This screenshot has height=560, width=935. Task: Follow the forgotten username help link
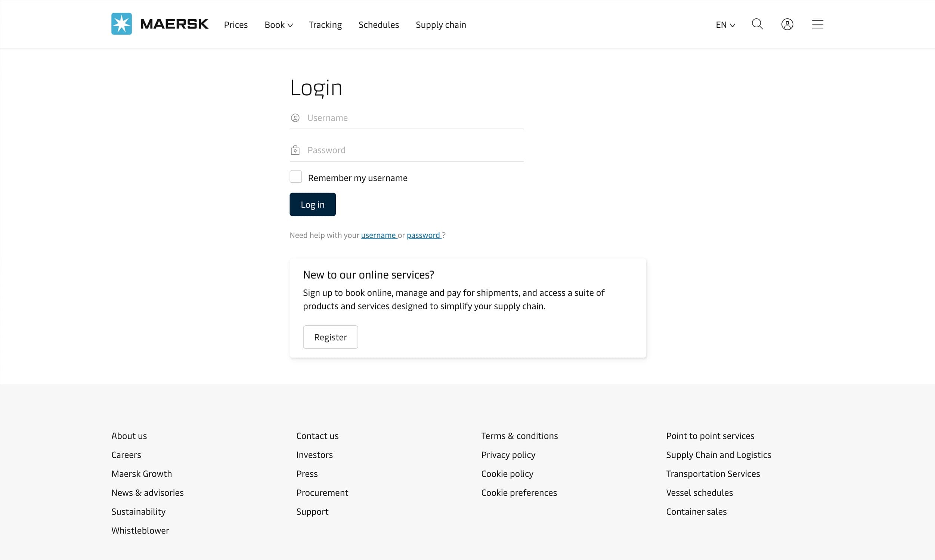click(x=378, y=235)
